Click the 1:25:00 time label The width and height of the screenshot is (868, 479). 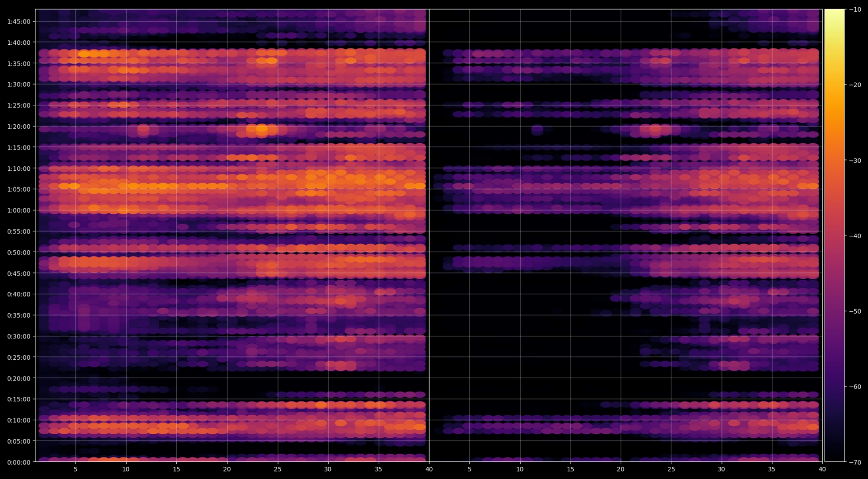pyautogui.click(x=19, y=106)
